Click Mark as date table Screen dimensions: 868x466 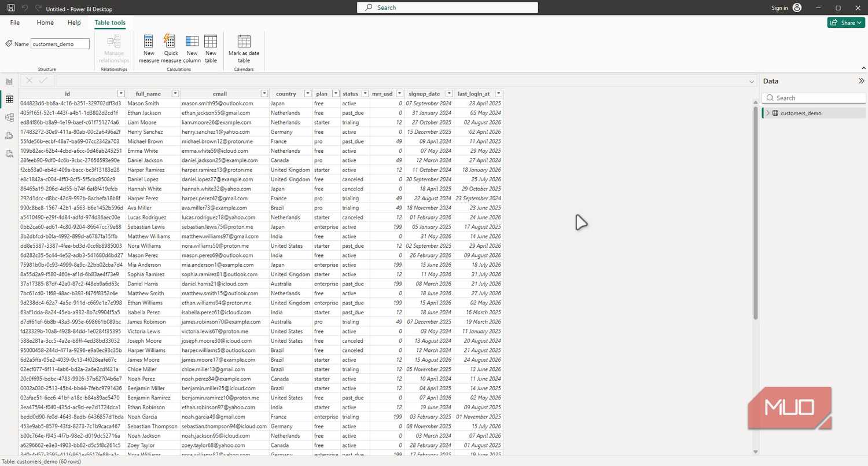click(x=244, y=49)
